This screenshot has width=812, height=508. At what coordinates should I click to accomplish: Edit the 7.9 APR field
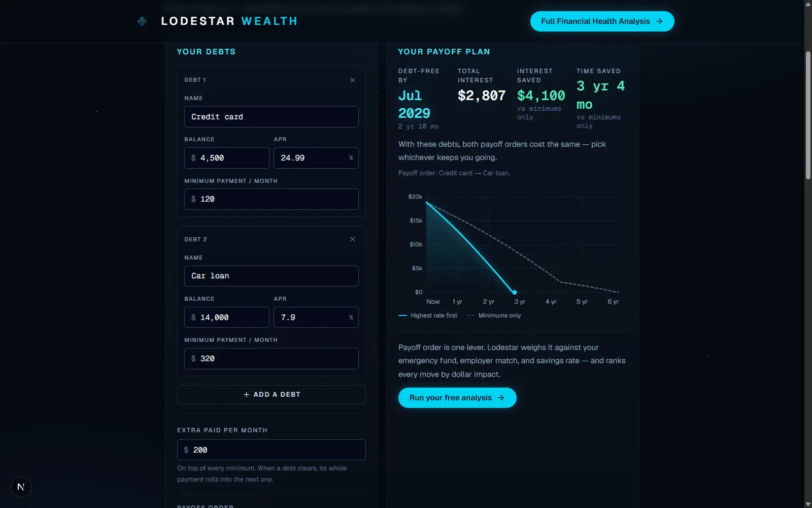[316, 317]
